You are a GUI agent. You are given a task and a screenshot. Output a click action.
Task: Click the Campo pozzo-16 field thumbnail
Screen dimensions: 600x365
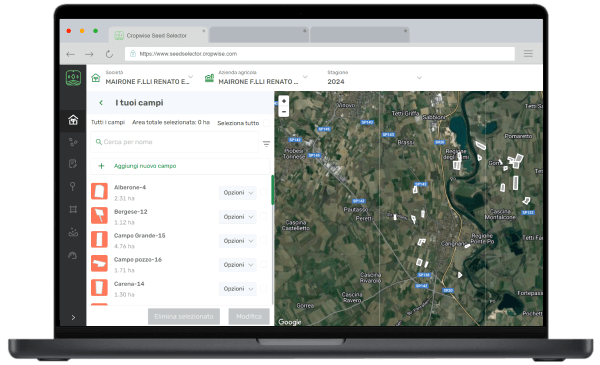tap(99, 264)
